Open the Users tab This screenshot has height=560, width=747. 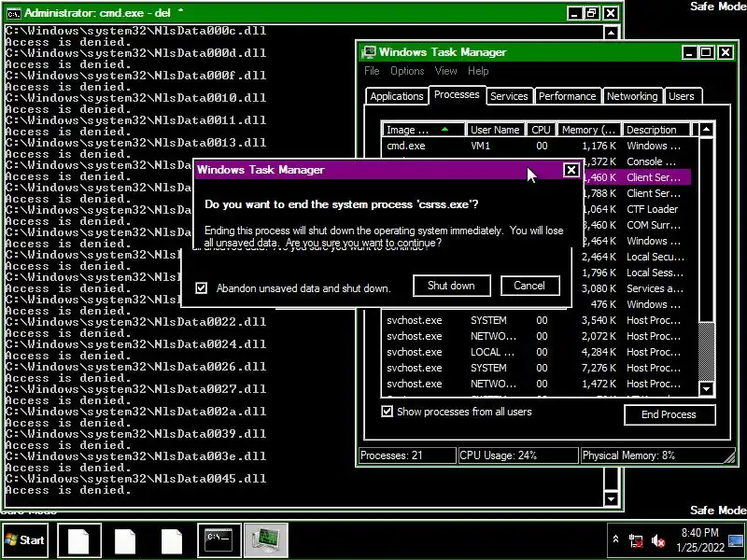[682, 96]
